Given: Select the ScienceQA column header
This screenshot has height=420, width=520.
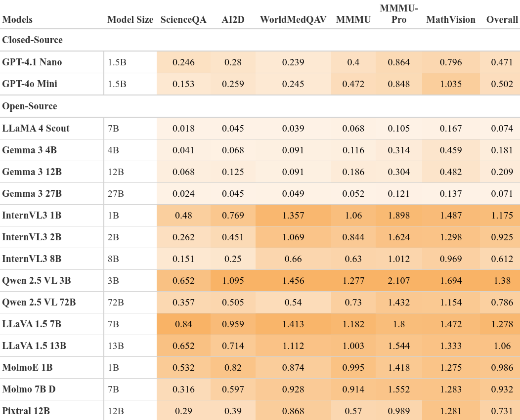Looking at the screenshot, I should pos(183,20).
